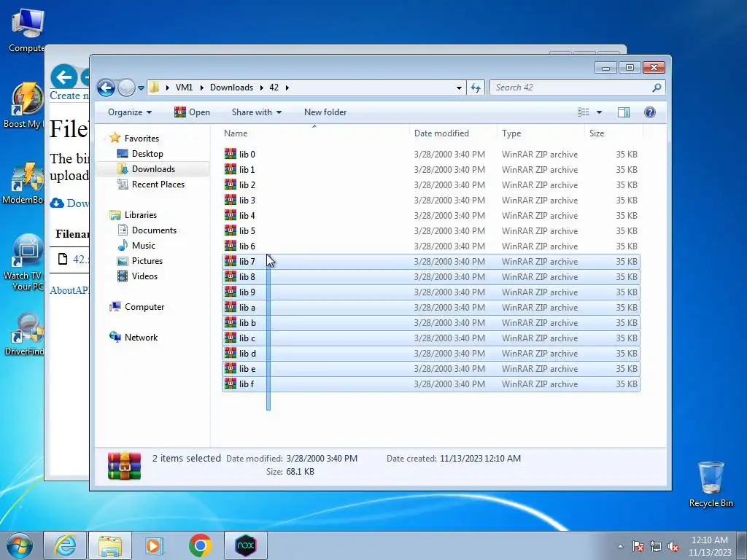
Task: Open Documents library
Action: 154,230
